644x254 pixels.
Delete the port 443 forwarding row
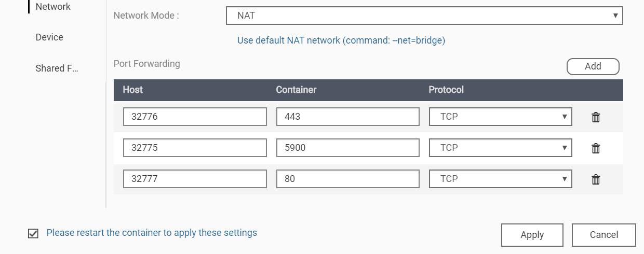596,117
